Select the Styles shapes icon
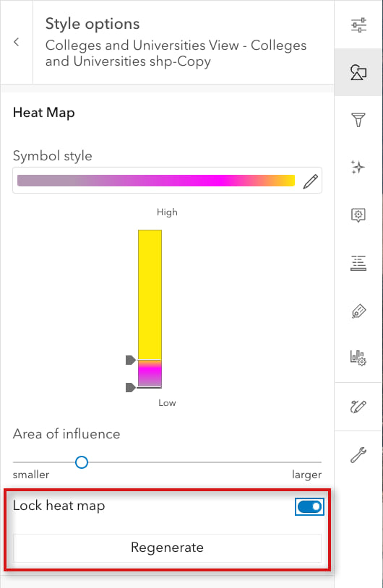The image size is (383, 588). pos(358,72)
